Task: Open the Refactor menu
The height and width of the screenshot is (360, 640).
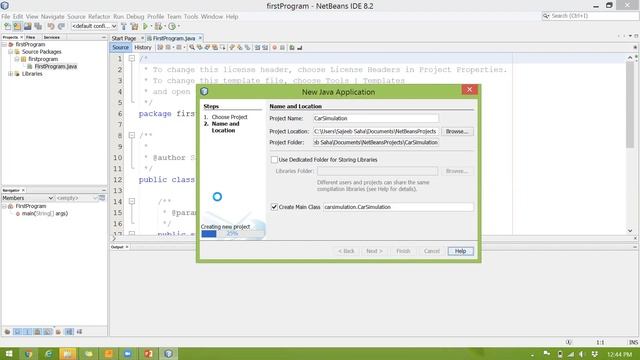Action: tap(99, 17)
